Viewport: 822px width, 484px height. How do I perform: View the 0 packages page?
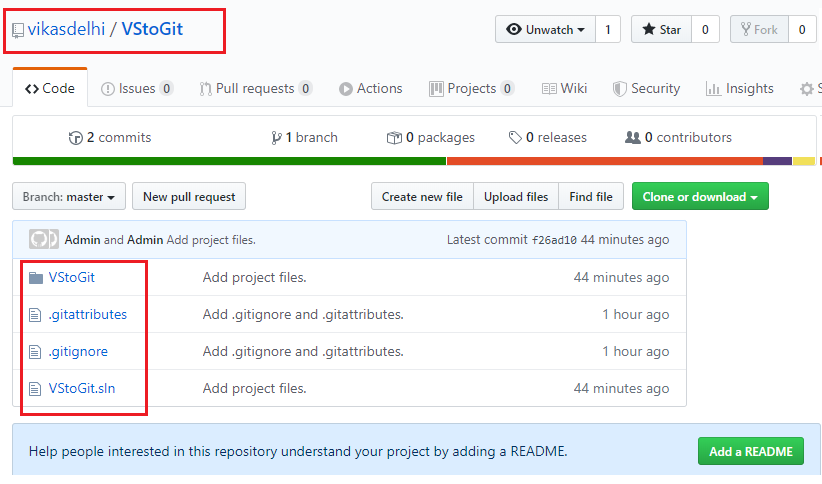coord(430,137)
